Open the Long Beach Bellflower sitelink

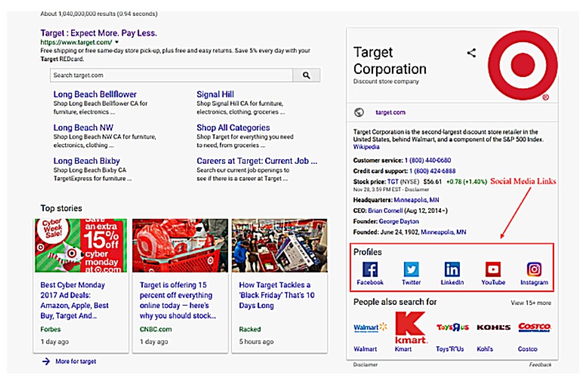[x=95, y=94]
